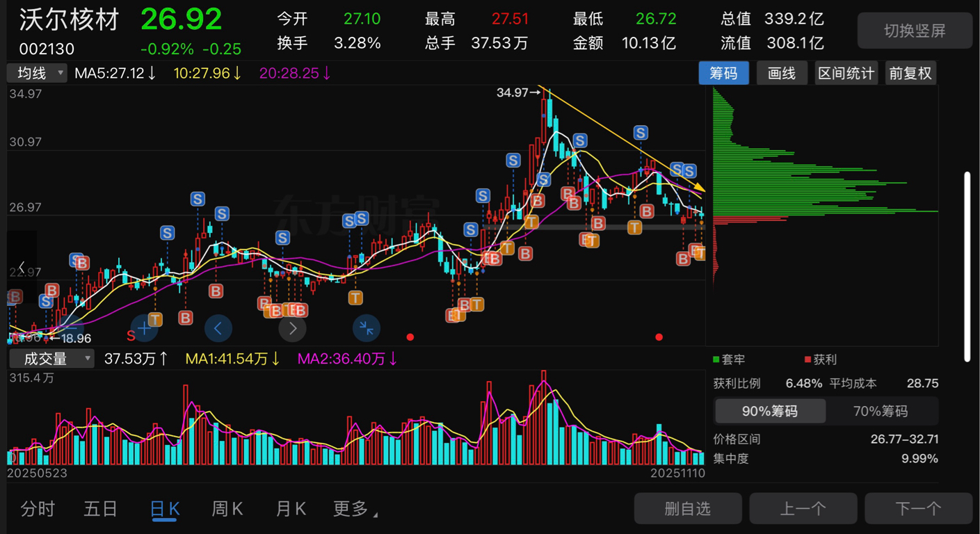Click the current price 26.92
Viewport: 980px width, 534px height.
point(182,19)
